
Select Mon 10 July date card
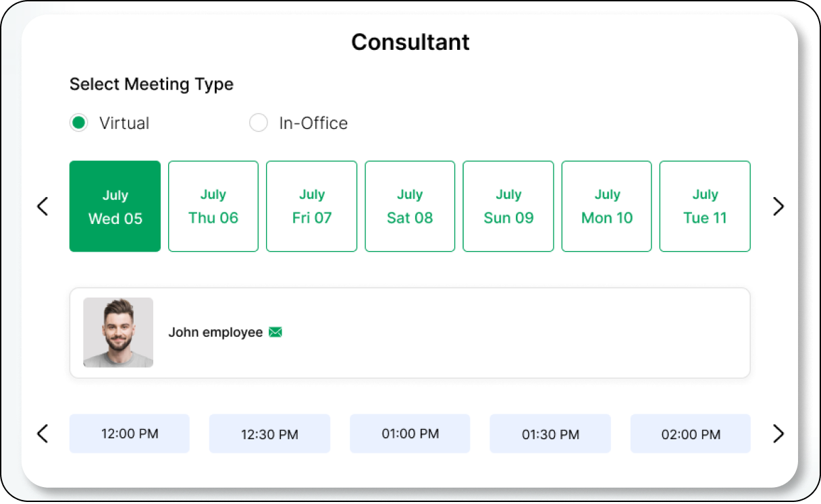(x=607, y=206)
